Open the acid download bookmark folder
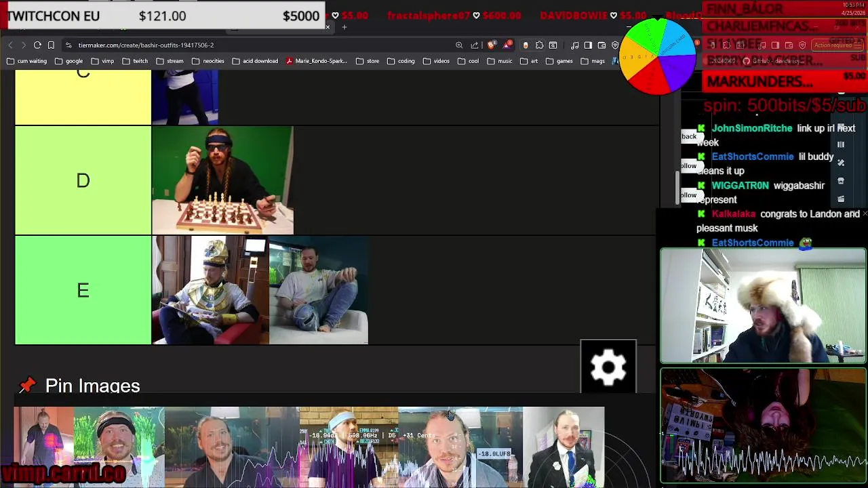Image resolution: width=868 pixels, height=488 pixels. (255, 61)
